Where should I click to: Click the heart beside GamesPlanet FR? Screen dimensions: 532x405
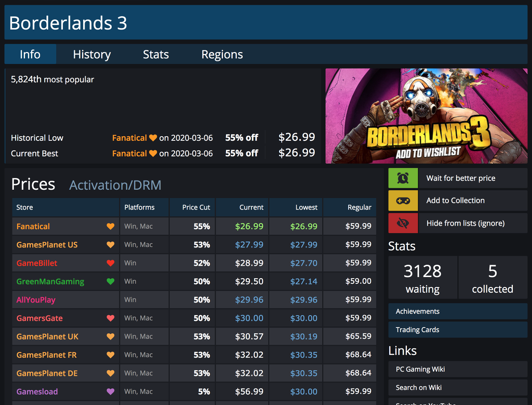coord(110,355)
